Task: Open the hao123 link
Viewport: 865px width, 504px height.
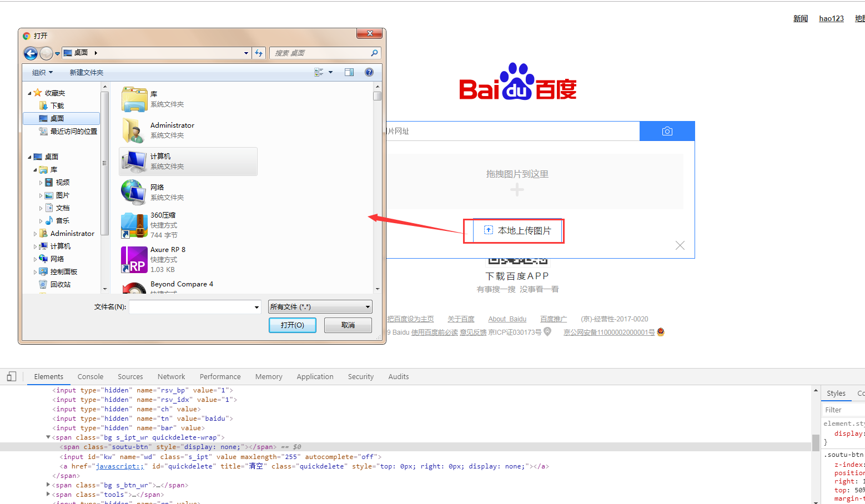Action: point(832,18)
